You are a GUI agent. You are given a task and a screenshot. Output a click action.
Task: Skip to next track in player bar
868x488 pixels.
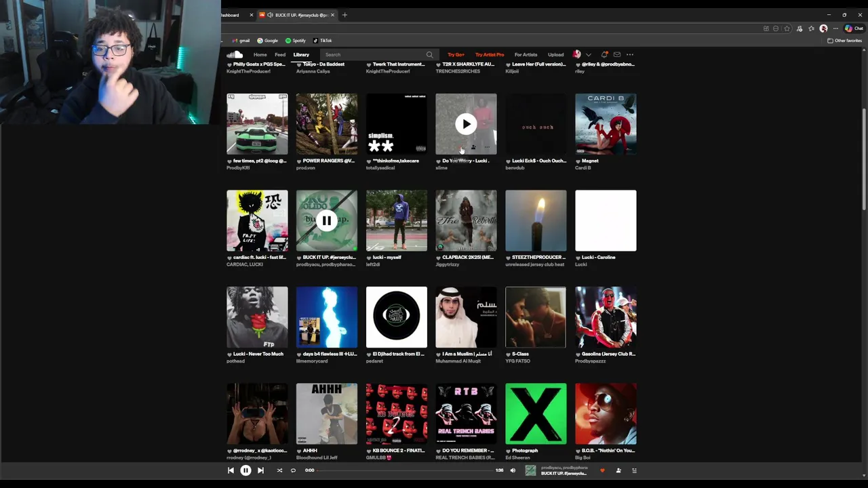click(260, 470)
